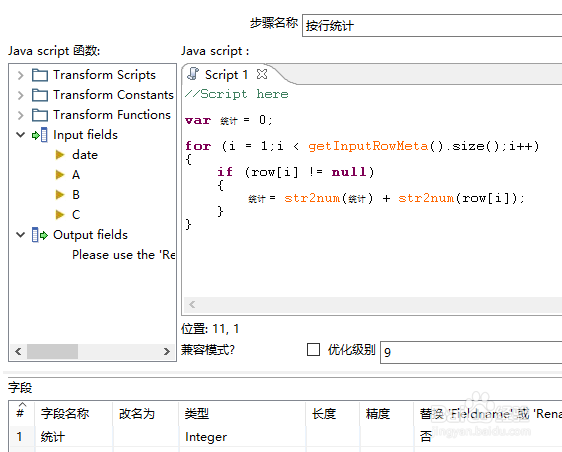The width and height of the screenshot is (562, 452).
Task: Click left arrow of function tree scrollbar
Action: (x=18, y=352)
